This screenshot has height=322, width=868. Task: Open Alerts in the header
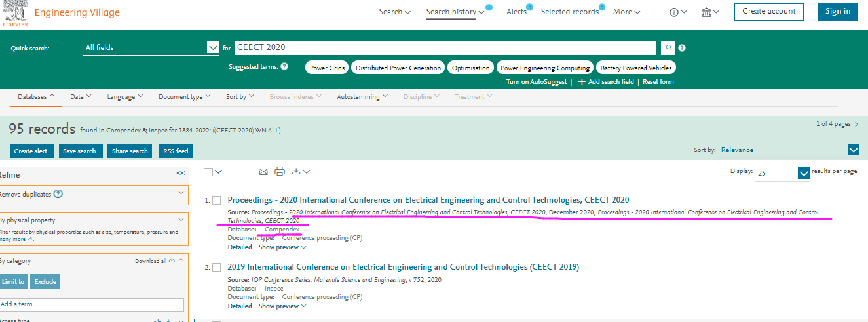tap(516, 12)
